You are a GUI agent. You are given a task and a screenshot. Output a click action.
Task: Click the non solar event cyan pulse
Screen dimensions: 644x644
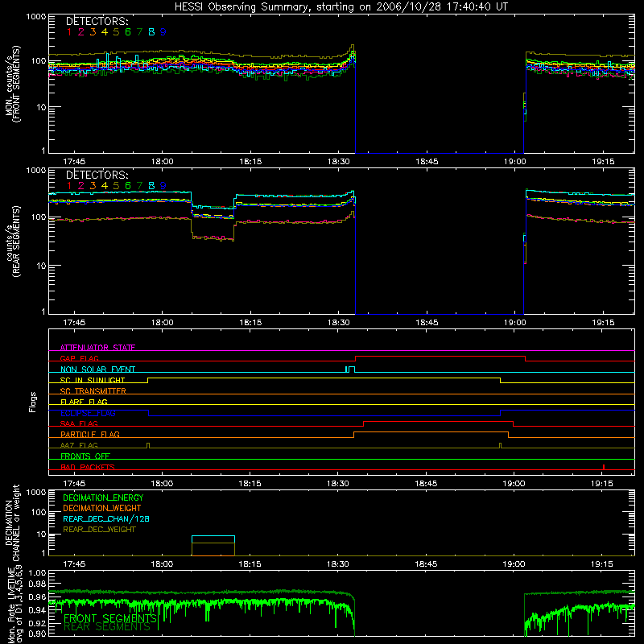click(350, 369)
